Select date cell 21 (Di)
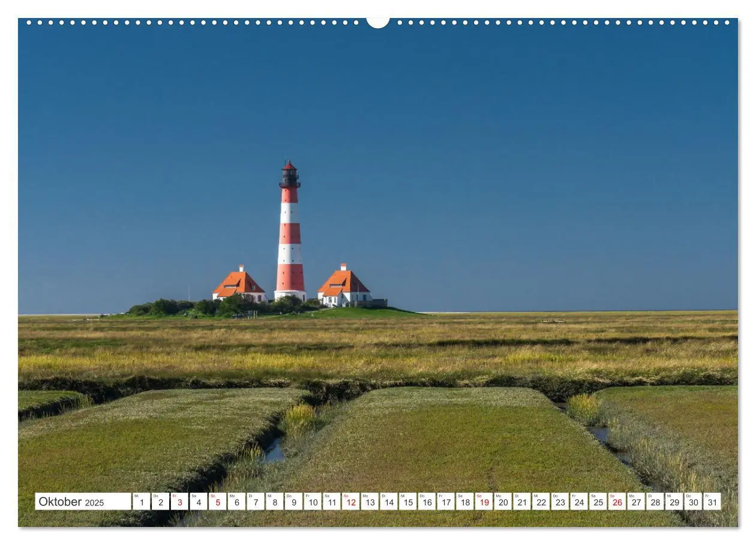This screenshot has width=756, height=545. click(521, 502)
